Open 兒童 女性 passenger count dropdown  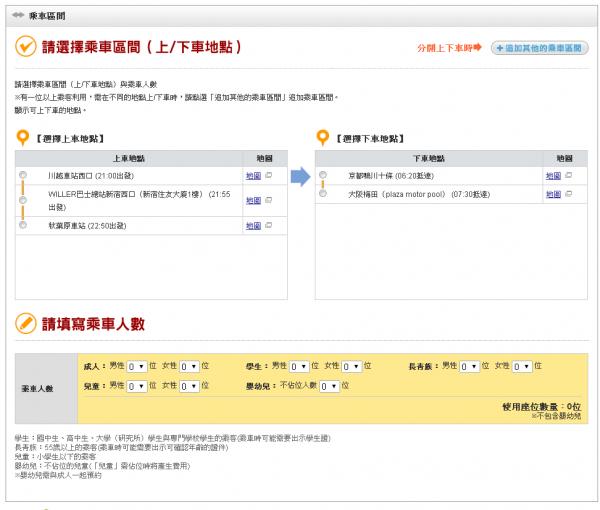[x=189, y=386]
